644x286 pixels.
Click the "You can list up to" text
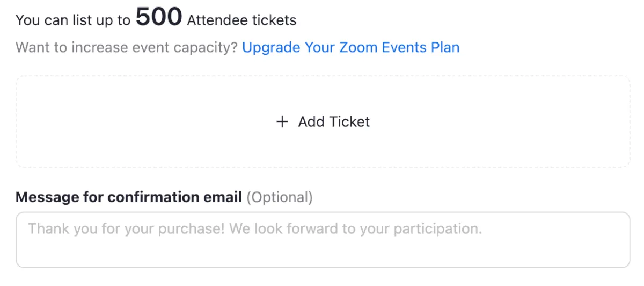73,20
